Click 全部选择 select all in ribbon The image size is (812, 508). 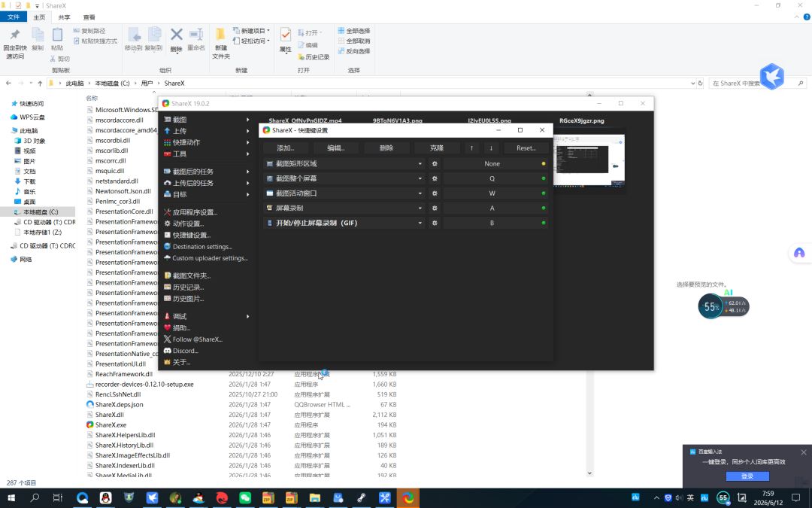coord(354,31)
